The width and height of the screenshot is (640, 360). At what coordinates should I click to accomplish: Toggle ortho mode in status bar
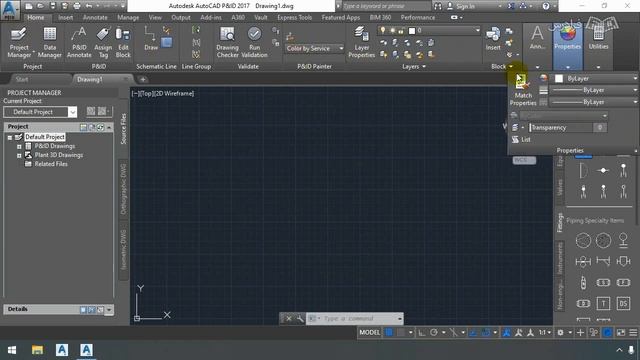point(422,333)
